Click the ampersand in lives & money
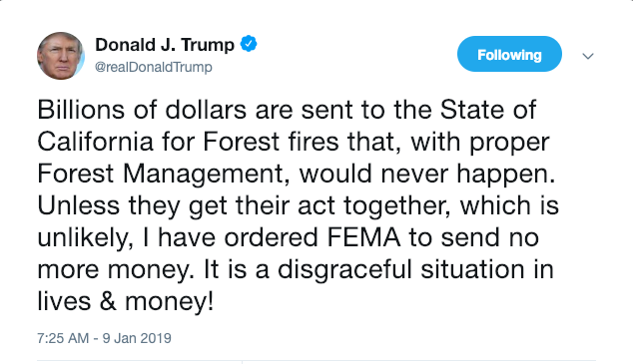This screenshot has width=633, height=364. pos(108,301)
